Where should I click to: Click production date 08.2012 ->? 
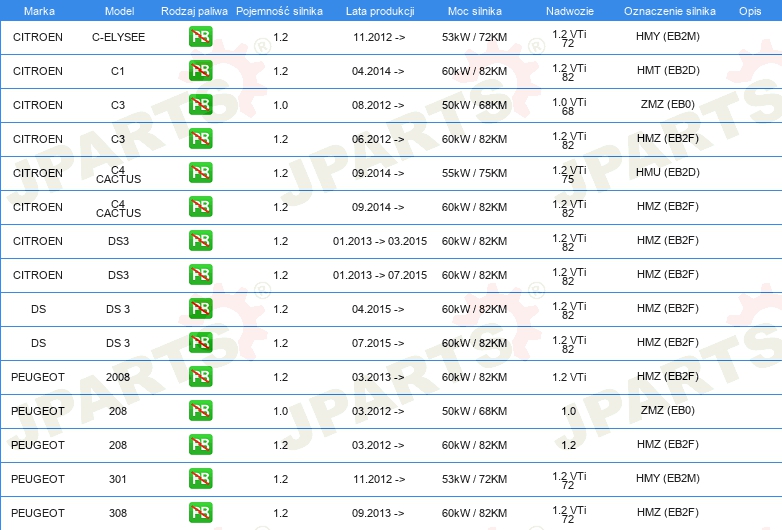click(378, 105)
